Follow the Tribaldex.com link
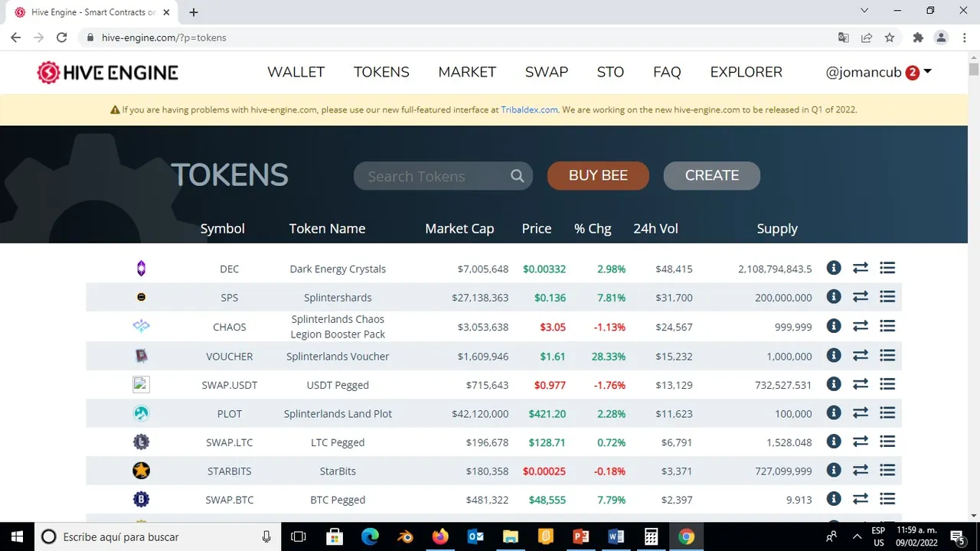 click(x=529, y=109)
